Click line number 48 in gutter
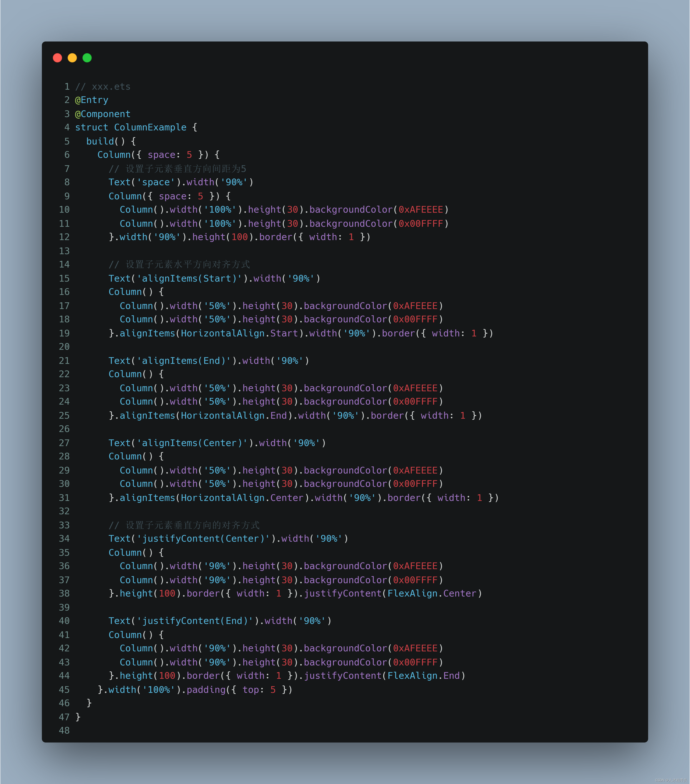Image resolution: width=690 pixels, height=784 pixels. click(64, 731)
